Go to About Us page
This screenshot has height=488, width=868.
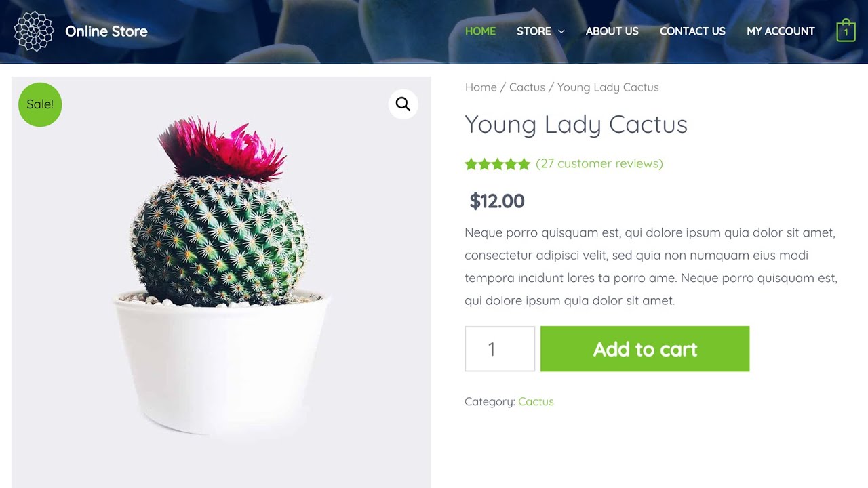(x=612, y=31)
